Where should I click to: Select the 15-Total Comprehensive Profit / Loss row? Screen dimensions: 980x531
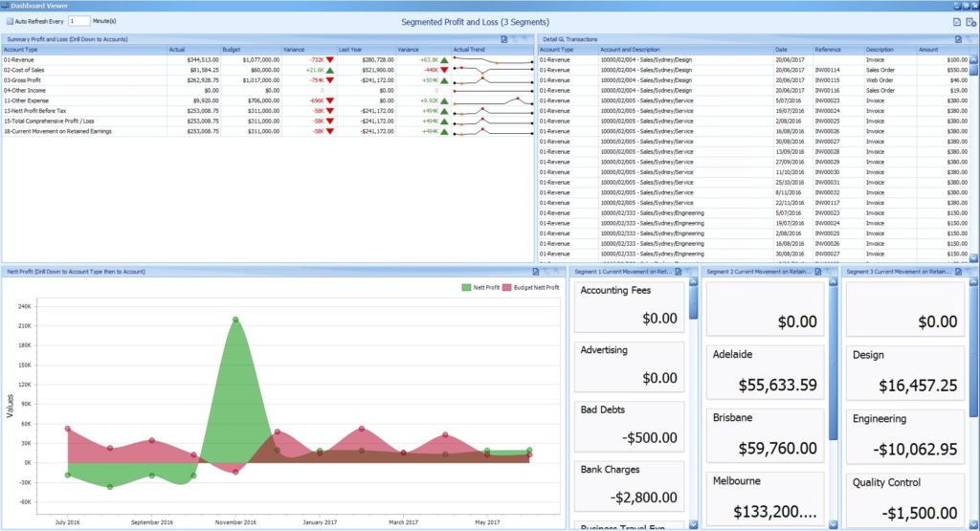[x=268, y=122]
